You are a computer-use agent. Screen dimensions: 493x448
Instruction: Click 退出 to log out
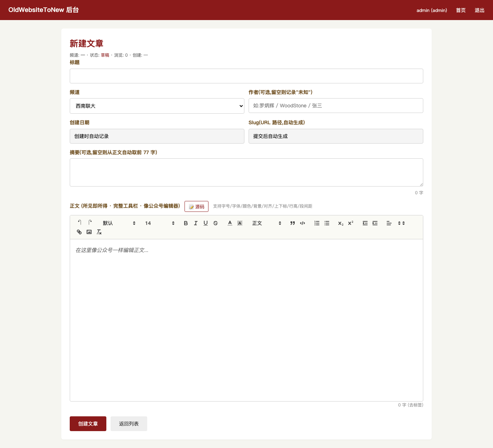coord(480,10)
